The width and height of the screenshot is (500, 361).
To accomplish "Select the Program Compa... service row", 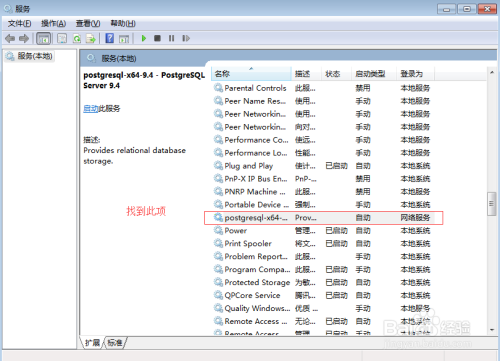I will pyautogui.click(x=323, y=269).
